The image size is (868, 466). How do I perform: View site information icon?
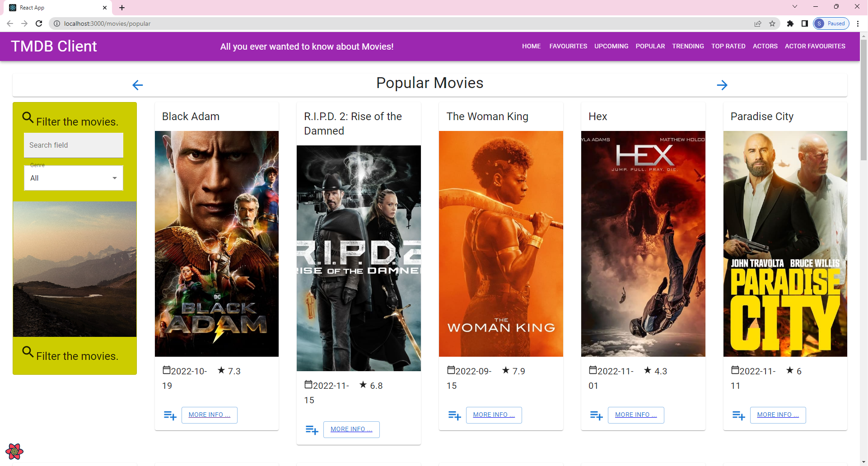[x=57, y=23]
